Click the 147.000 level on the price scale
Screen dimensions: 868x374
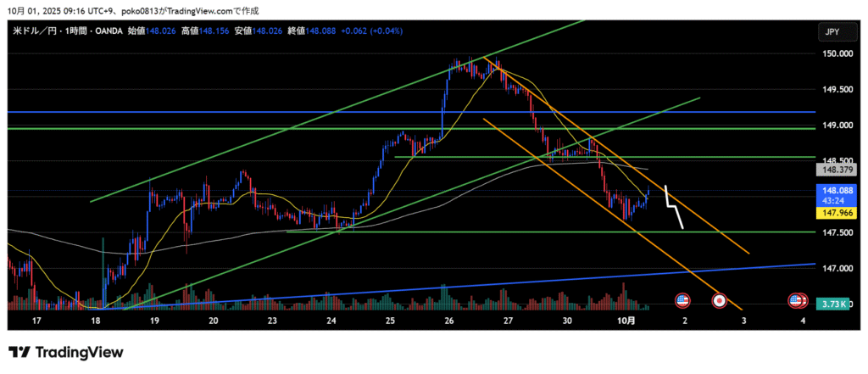pyautogui.click(x=832, y=269)
